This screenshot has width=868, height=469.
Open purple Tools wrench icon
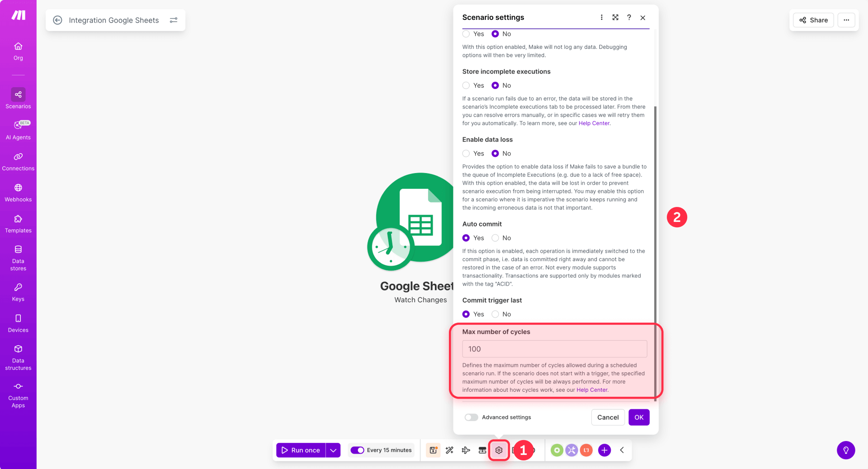[x=571, y=450]
